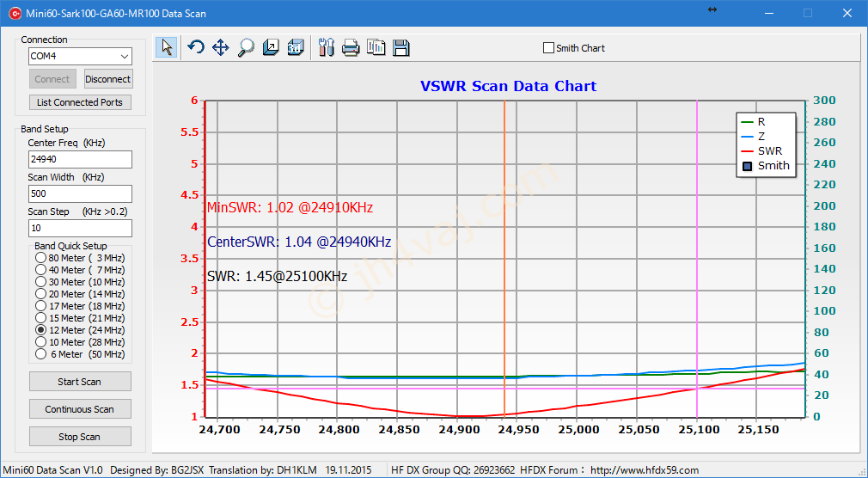Click the disabled Connect button
This screenshot has height=478, width=868.
tap(52, 79)
